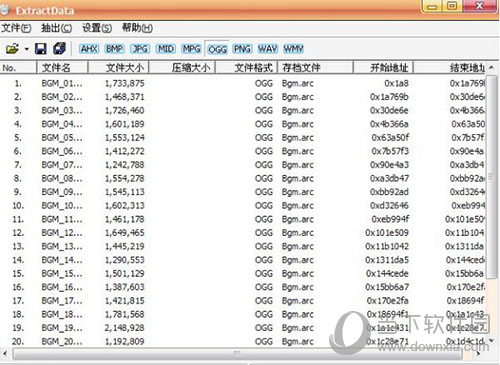Sort by the 开始地址 column header

pos(383,68)
